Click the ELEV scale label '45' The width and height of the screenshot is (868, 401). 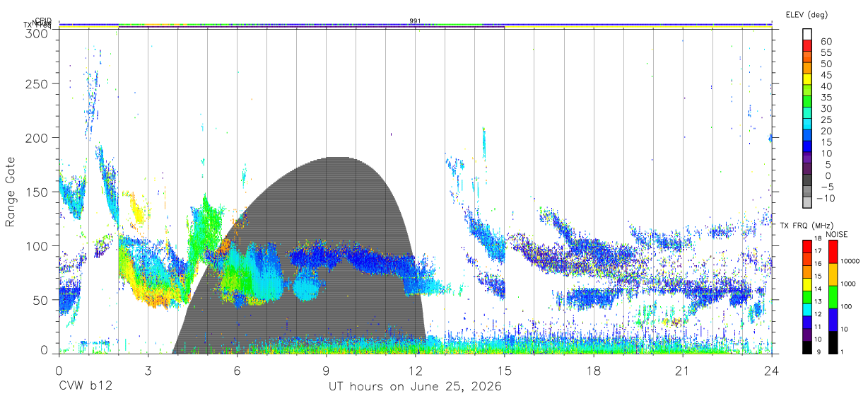(x=825, y=75)
